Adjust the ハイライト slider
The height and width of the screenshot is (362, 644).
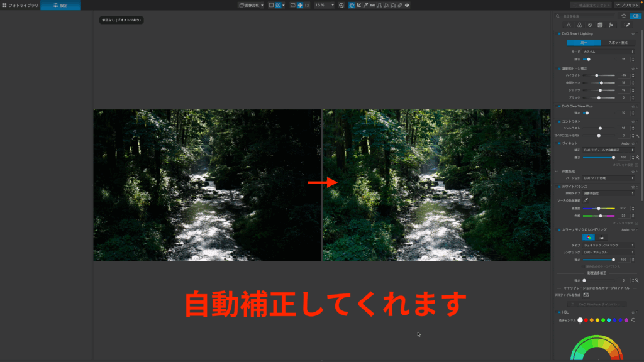[x=599, y=75]
